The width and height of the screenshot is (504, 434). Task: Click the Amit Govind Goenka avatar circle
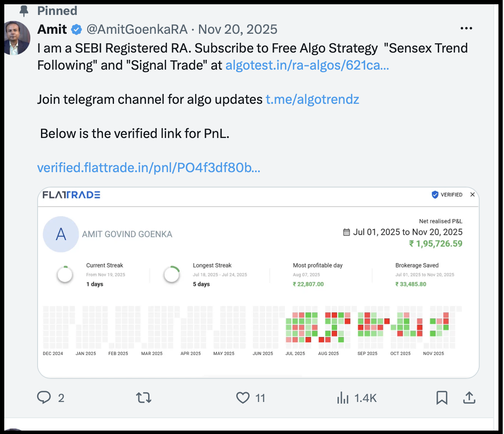[x=61, y=234]
